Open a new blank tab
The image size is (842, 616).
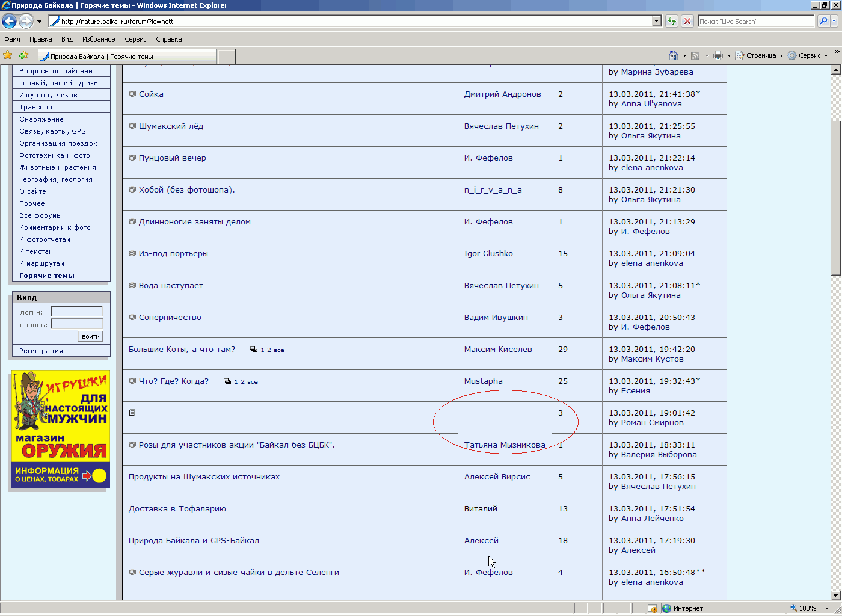click(226, 57)
